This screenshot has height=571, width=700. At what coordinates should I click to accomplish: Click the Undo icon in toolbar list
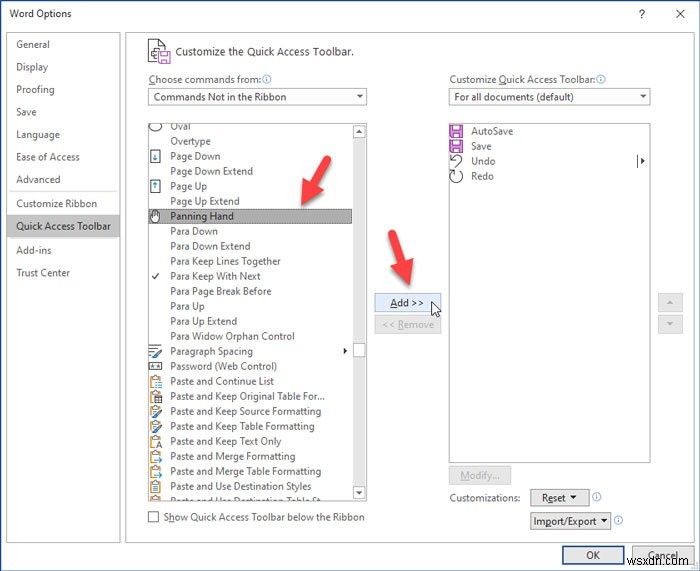point(456,161)
